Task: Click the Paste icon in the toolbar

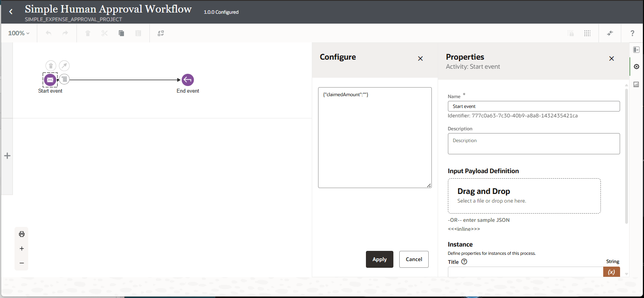Action: 138,33
